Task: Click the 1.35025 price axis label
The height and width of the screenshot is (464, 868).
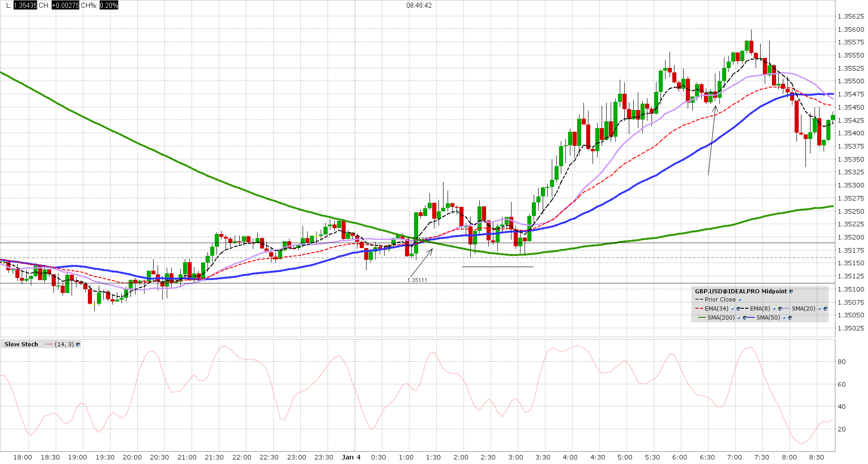Action: pos(851,328)
